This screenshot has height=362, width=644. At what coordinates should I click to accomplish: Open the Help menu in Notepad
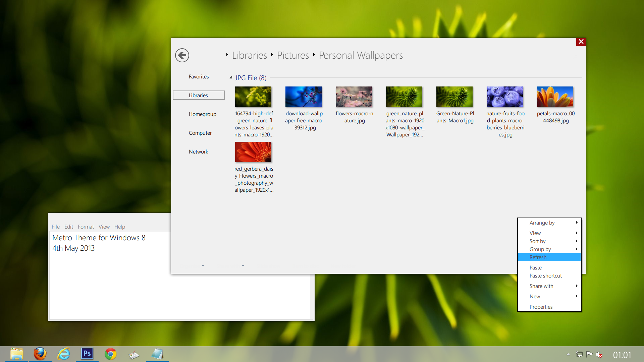(x=120, y=227)
